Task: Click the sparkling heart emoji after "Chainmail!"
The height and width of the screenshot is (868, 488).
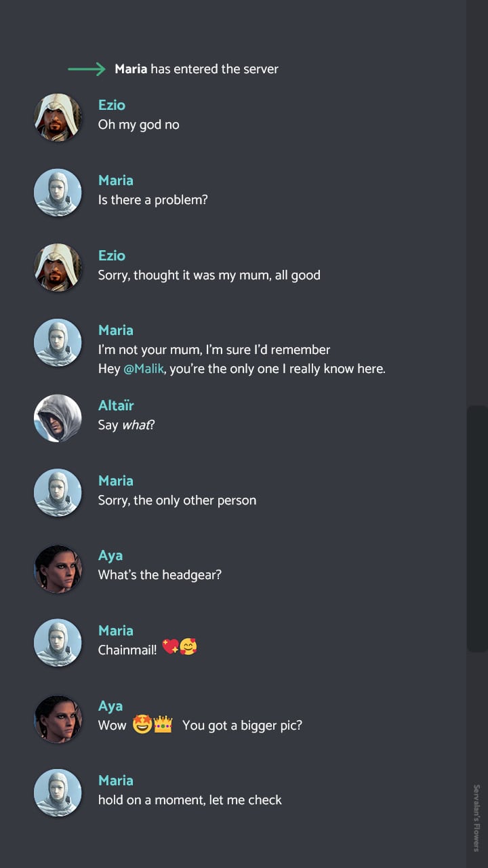Action: point(169,648)
